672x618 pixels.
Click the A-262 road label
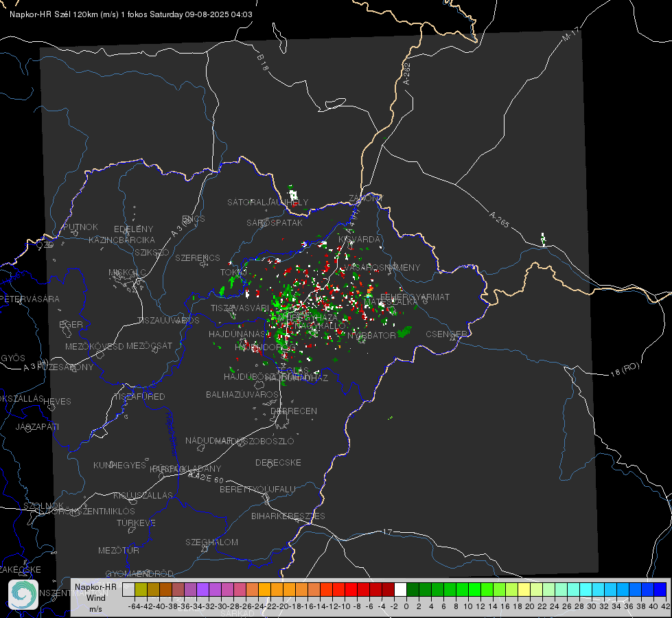[x=407, y=73]
